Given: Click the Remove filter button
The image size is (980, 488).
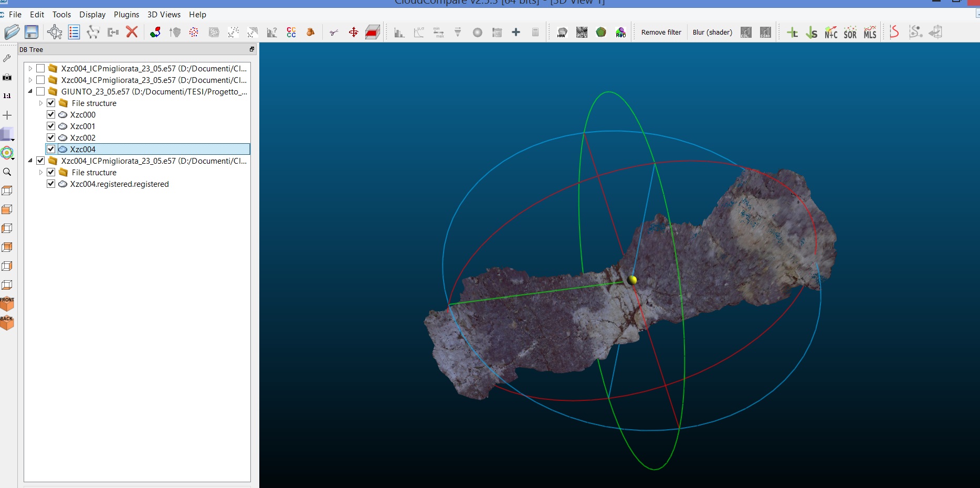Looking at the screenshot, I should pyautogui.click(x=661, y=33).
